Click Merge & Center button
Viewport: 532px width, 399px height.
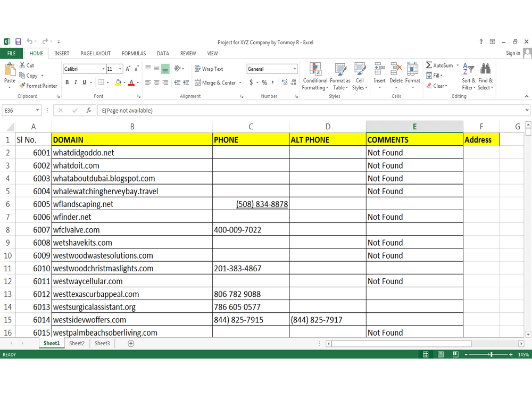(215, 82)
